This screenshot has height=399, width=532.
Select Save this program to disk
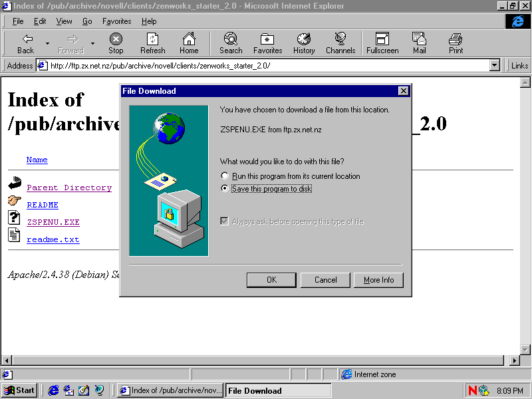coord(267,188)
